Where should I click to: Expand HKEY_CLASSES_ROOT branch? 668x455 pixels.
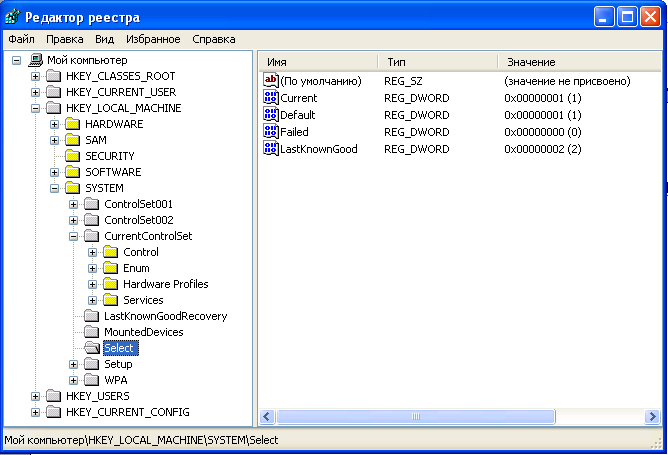click(35, 76)
